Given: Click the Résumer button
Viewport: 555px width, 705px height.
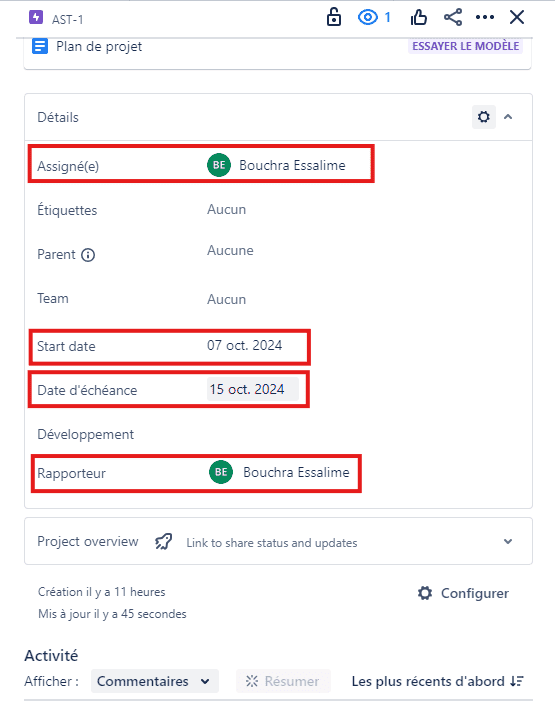Looking at the screenshot, I should pos(283,681).
